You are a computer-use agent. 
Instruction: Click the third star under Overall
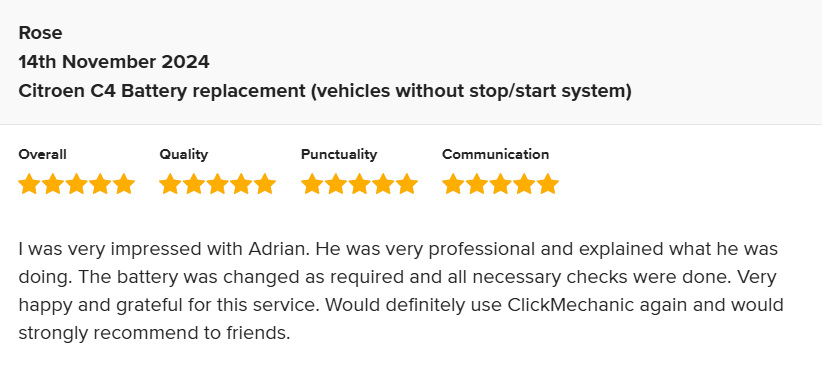coord(77,184)
